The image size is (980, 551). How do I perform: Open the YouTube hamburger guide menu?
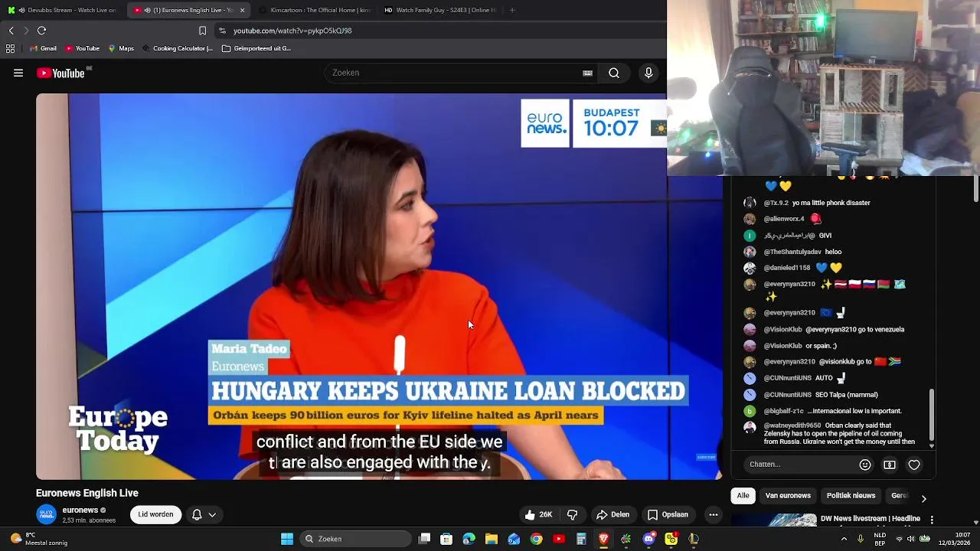pyautogui.click(x=18, y=73)
